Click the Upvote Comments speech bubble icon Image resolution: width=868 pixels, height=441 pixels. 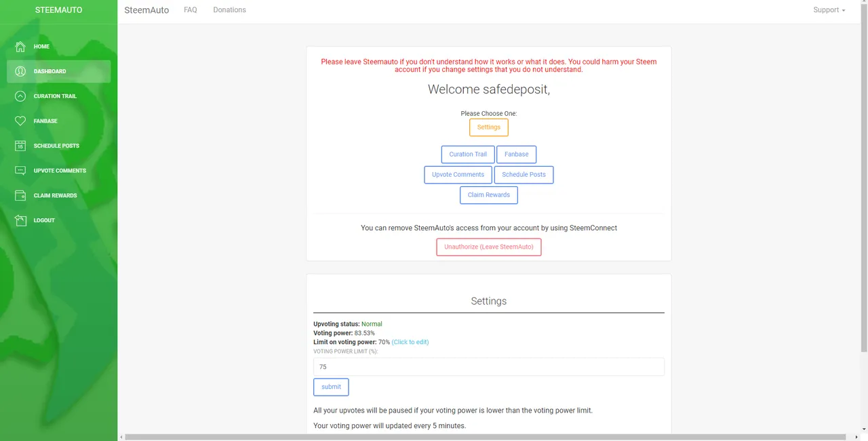[x=20, y=171]
